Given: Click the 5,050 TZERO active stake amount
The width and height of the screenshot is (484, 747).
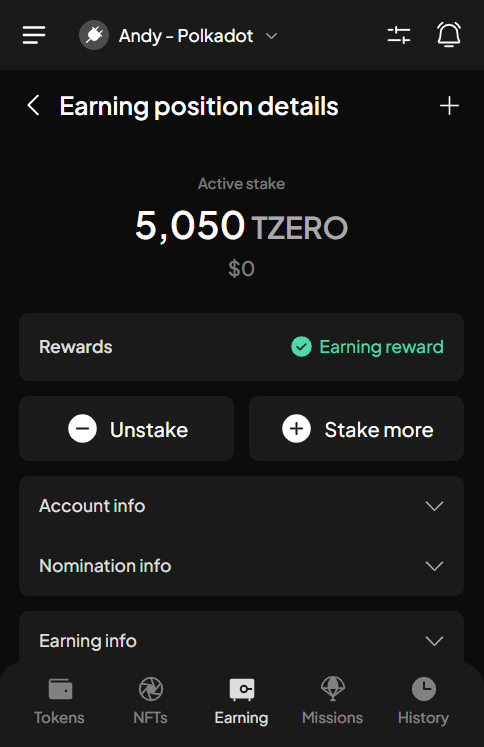Looking at the screenshot, I should click(x=242, y=225).
